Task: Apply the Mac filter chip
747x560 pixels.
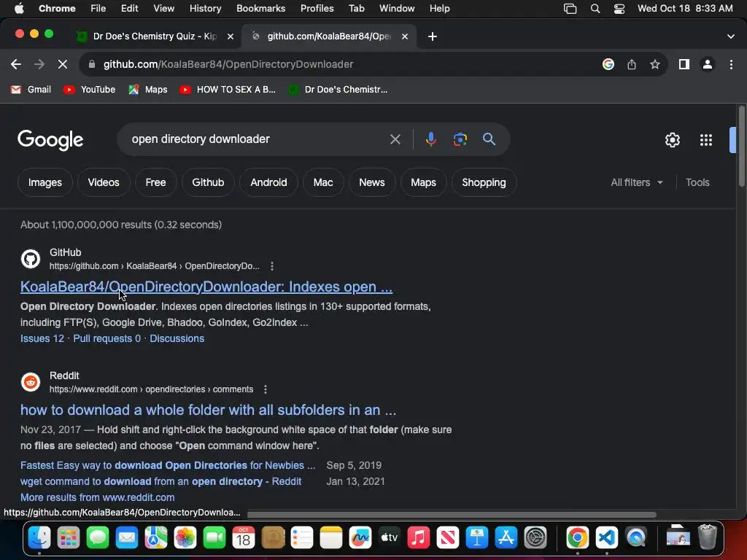Action: tap(323, 182)
